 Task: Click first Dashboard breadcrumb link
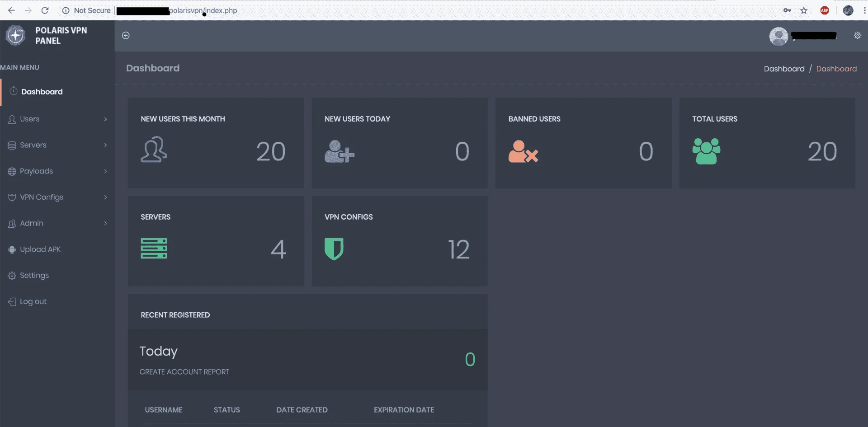tap(784, 69)
